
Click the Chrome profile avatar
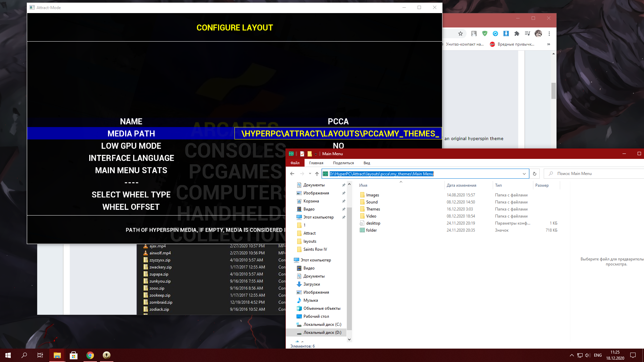538,34
